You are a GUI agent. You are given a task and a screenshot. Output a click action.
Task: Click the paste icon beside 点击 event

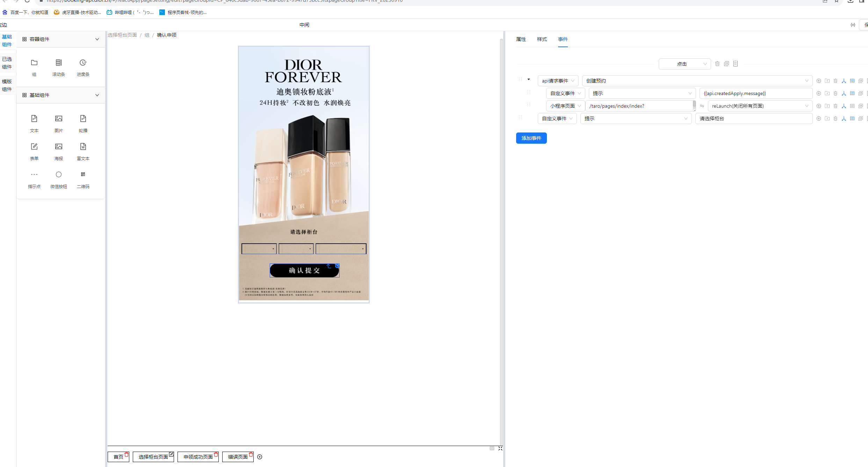tap(736, 64)
